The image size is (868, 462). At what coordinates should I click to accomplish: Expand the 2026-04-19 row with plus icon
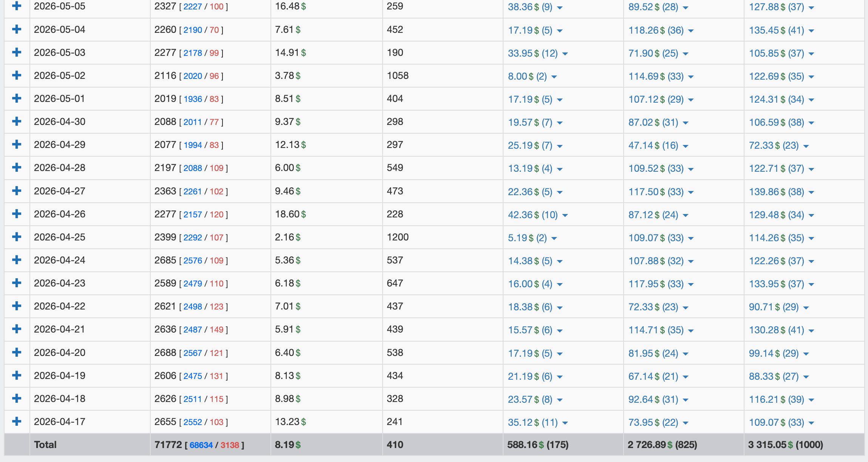(x=17, y=375)
